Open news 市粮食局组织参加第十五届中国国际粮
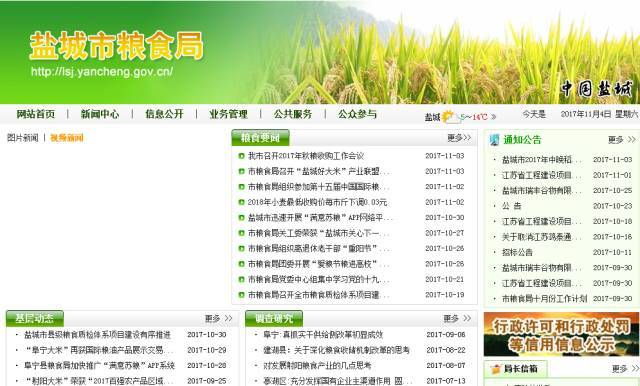640x386 pixels. pyautogui.click(x=318, y=187)
